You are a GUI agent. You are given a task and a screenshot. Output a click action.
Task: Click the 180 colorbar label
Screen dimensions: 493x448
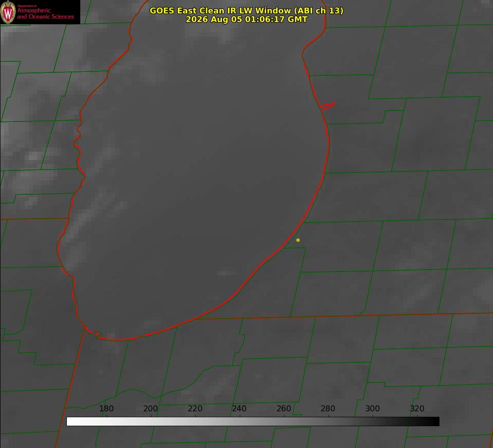click(x=106, y=408)
